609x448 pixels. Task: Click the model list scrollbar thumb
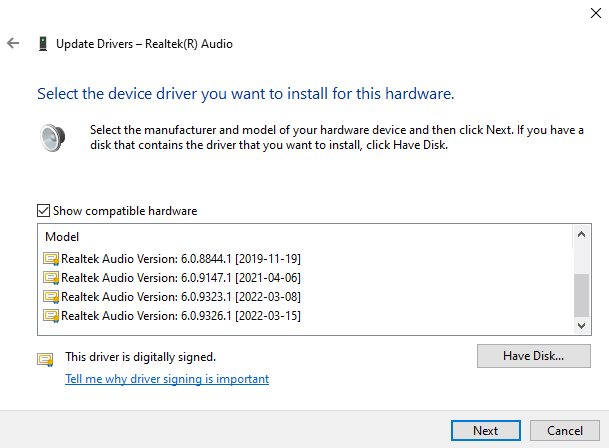tap(581, 295)
